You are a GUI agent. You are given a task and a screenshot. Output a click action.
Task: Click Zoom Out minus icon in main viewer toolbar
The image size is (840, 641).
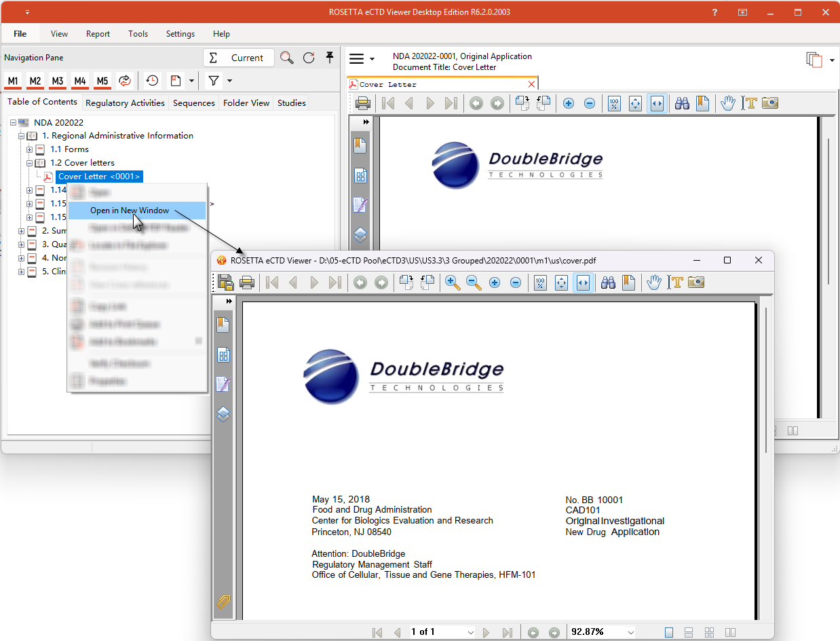pyautogui.click(x=590, y=103)
